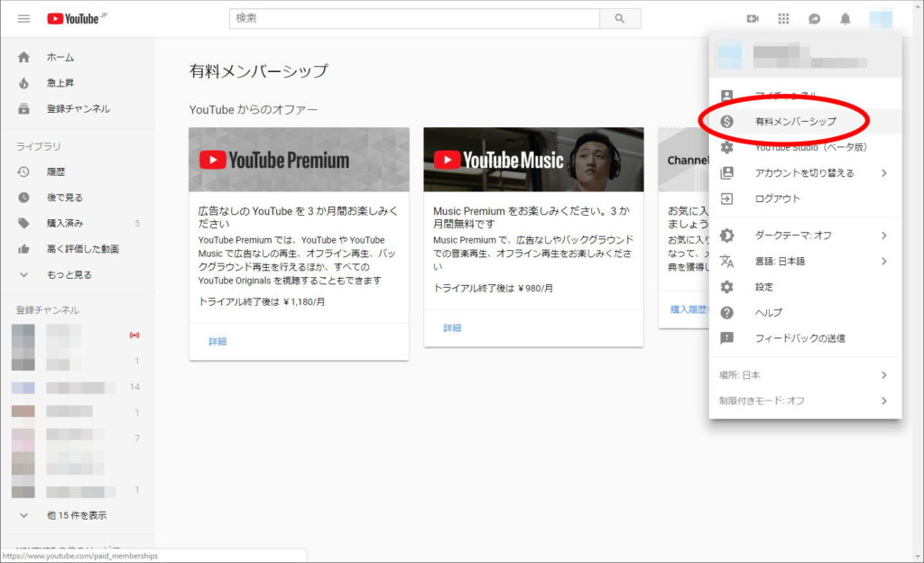The image size is (924, 563).
Task: Click the dark theme icon
Action: click(727, 235)
